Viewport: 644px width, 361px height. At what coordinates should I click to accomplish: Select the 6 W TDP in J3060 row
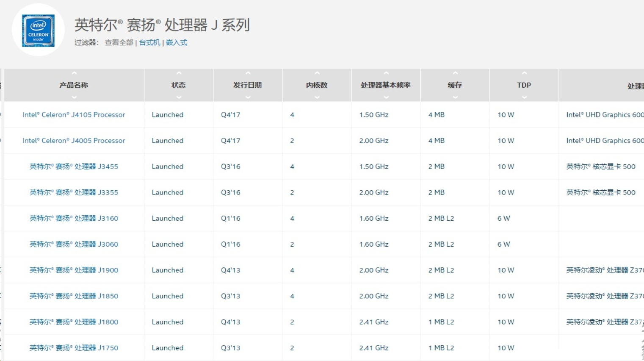[504, 244]
